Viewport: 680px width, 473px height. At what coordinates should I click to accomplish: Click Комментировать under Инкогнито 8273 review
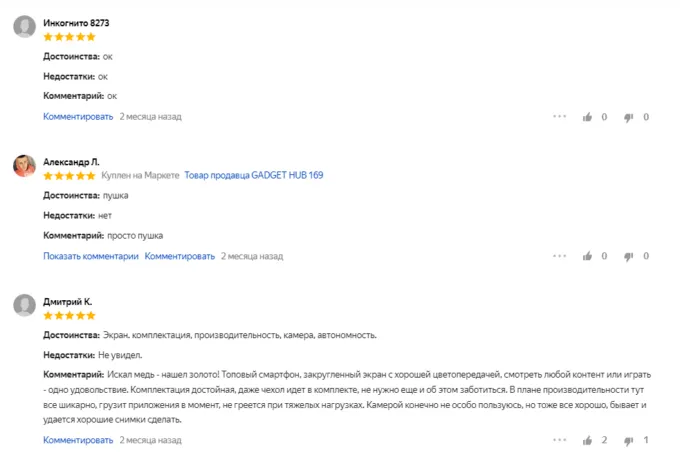(78, 117)
